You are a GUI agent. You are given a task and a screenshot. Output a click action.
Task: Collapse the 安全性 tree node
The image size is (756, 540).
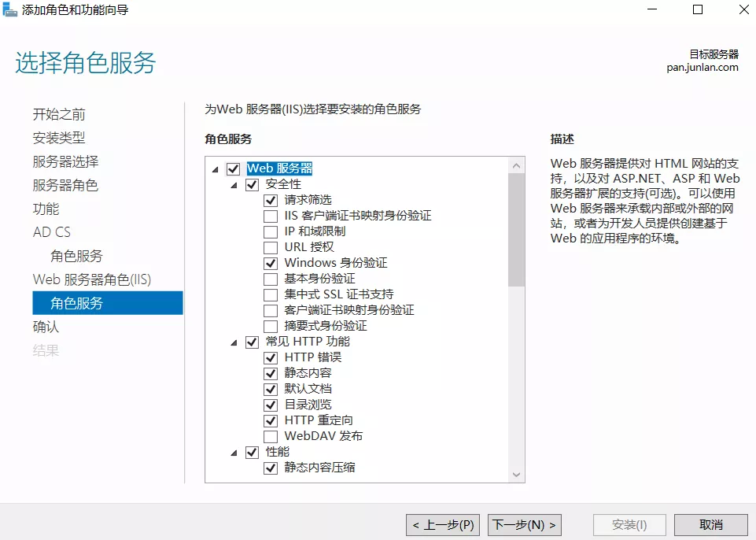(x=234, y=185)
